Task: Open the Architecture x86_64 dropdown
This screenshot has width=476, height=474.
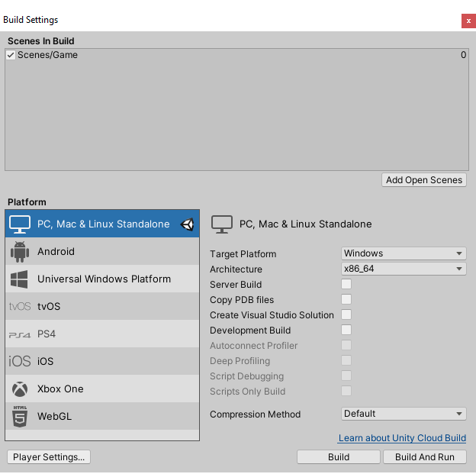Action: pyautogui.click(x=403, y=269)
